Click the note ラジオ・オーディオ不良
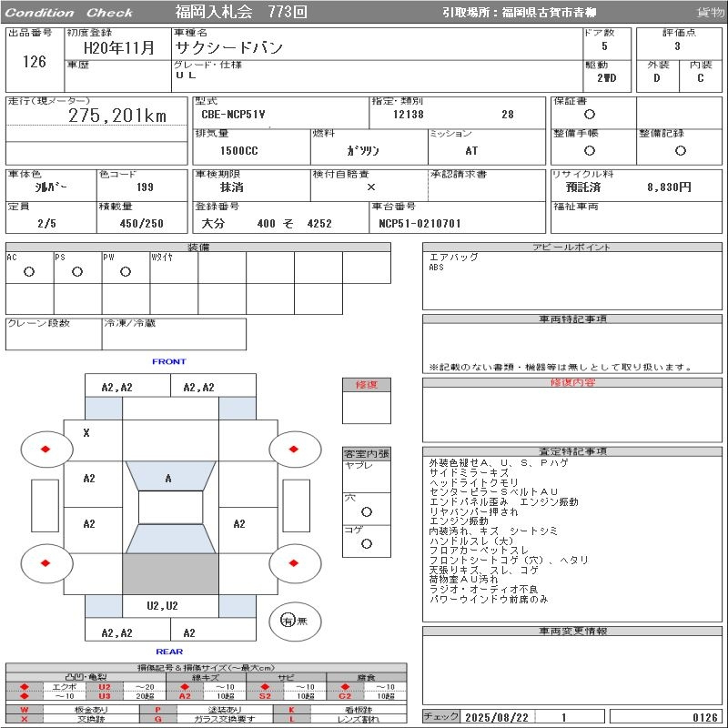 (x=483, y=589)
